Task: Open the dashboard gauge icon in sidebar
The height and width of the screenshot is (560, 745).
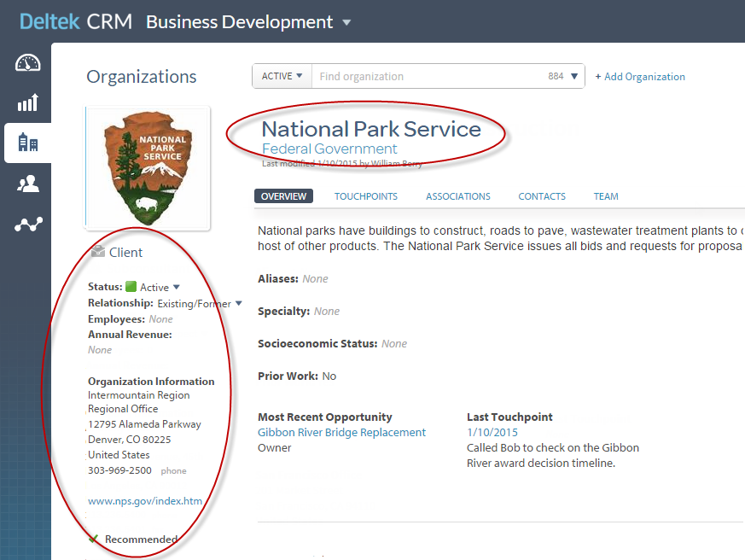Action: [27, 63]
